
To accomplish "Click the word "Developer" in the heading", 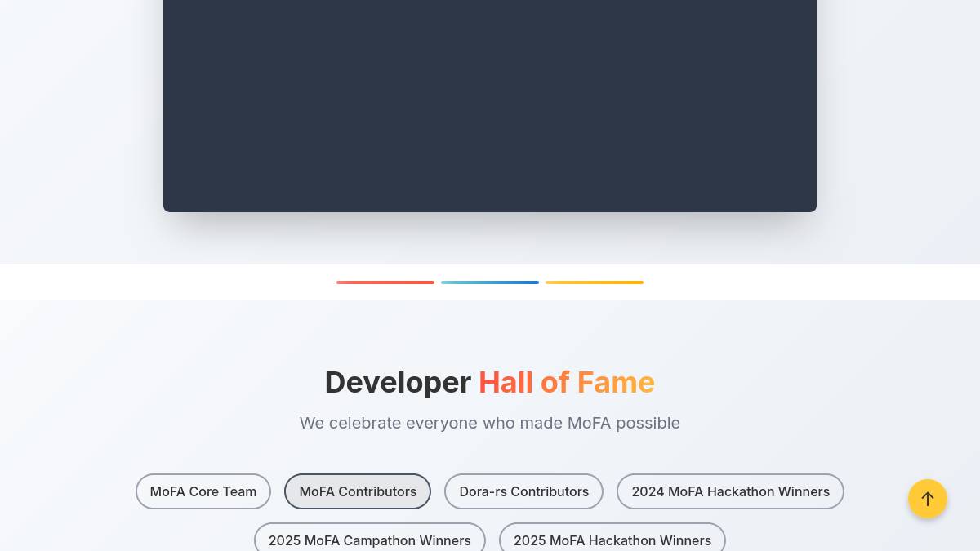I will (398, 383).
